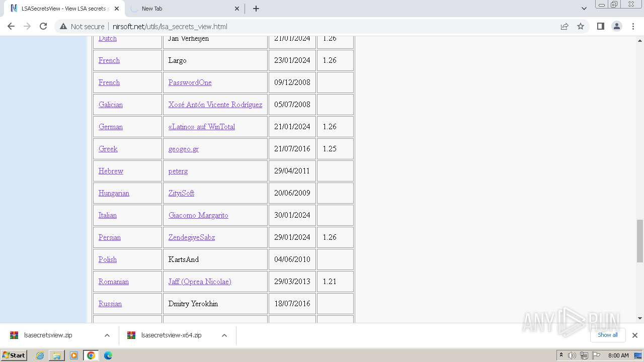644x362 pixels.
Task: Open the Jaff (Oprea Nicolae) link
Action: pos(200,282)
